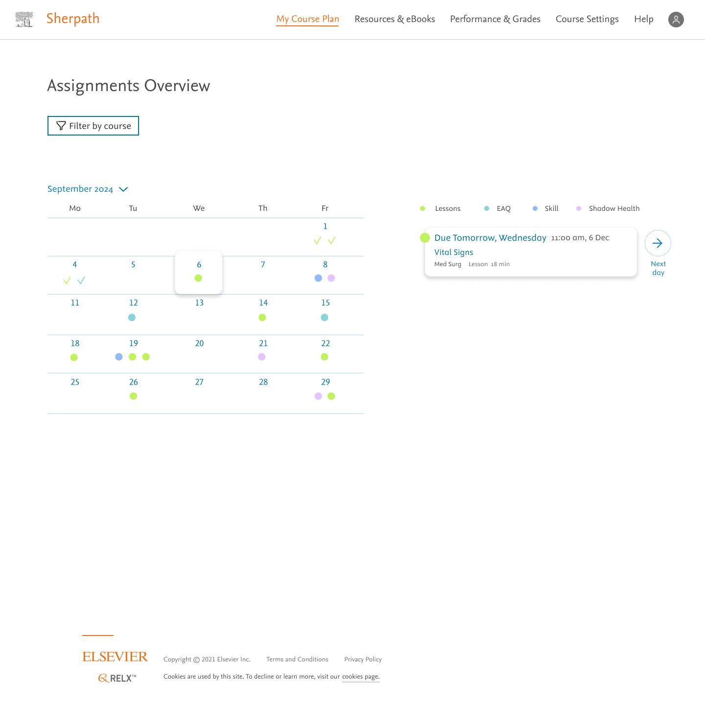Screen dimensions: 705x728
Task: Open the Performance & Grades menu
Action: point(495,19)
